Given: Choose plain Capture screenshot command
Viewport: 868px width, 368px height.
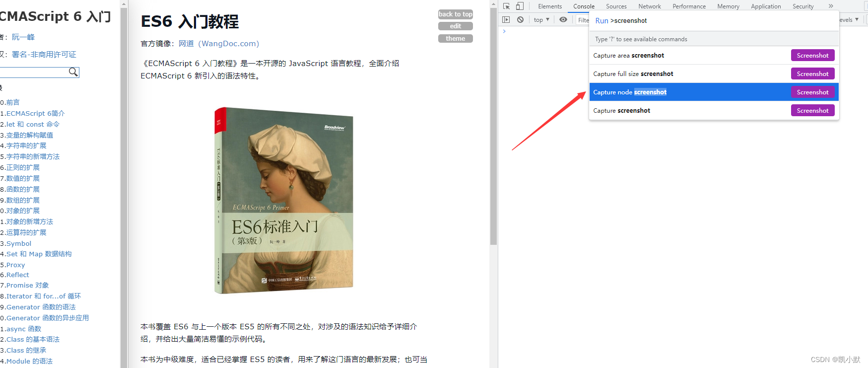Looking at the screenshot, I should (714, 110).
